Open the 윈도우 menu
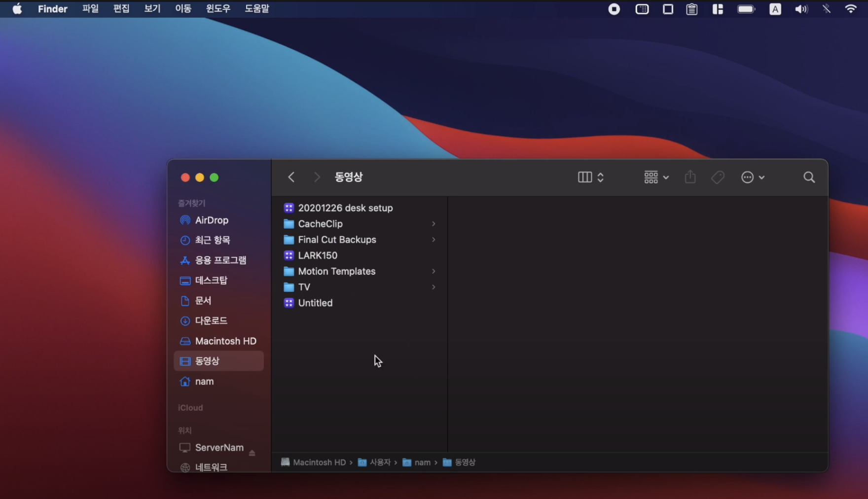The image size is (868, 499). click(x=218, y=9)
